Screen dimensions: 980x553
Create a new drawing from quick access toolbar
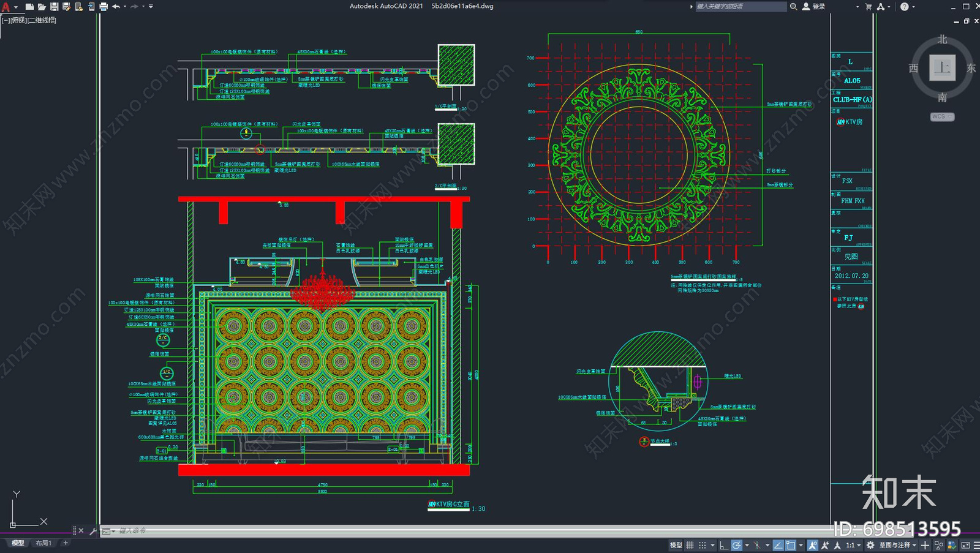tap(29, 7)
